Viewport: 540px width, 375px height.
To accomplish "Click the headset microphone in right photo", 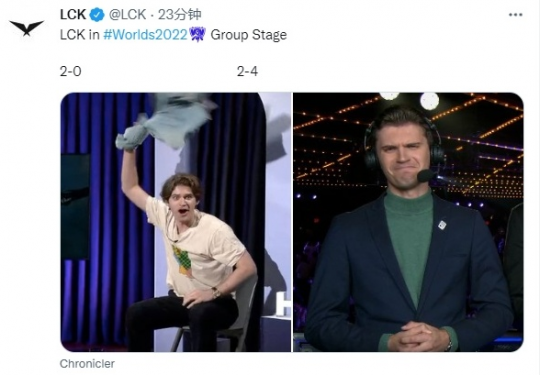I will click(426, 176).
